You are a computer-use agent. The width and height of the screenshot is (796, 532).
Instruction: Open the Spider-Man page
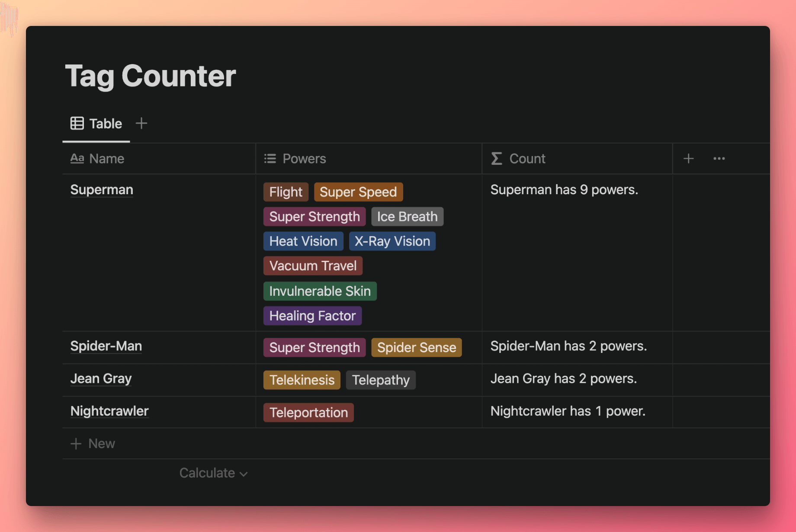(x=106, y=346)
